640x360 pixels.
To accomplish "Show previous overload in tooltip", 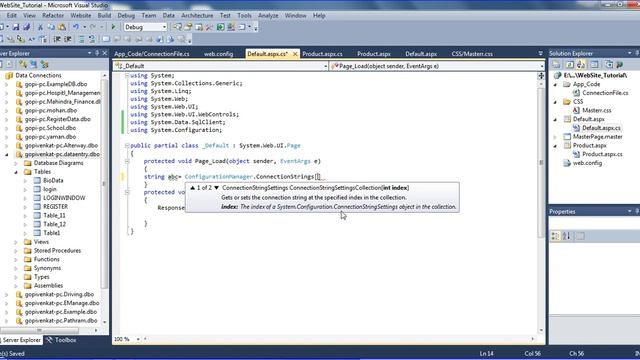I will click(x=193, y=188).
